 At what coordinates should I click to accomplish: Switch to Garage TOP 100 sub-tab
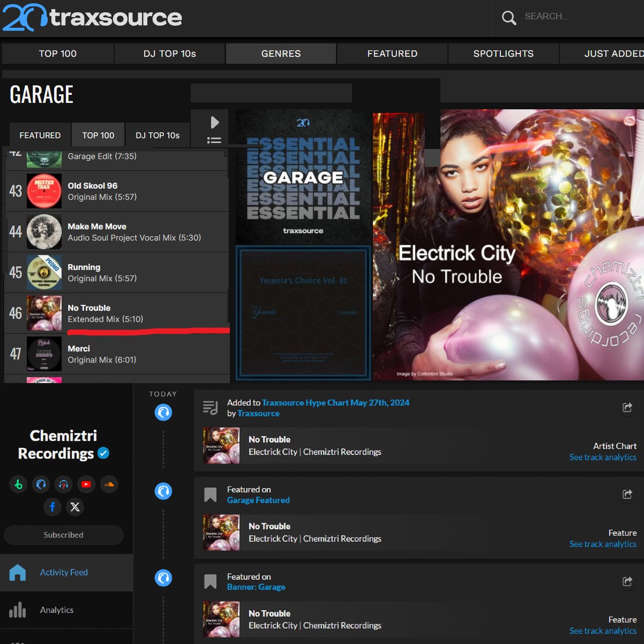98,135
